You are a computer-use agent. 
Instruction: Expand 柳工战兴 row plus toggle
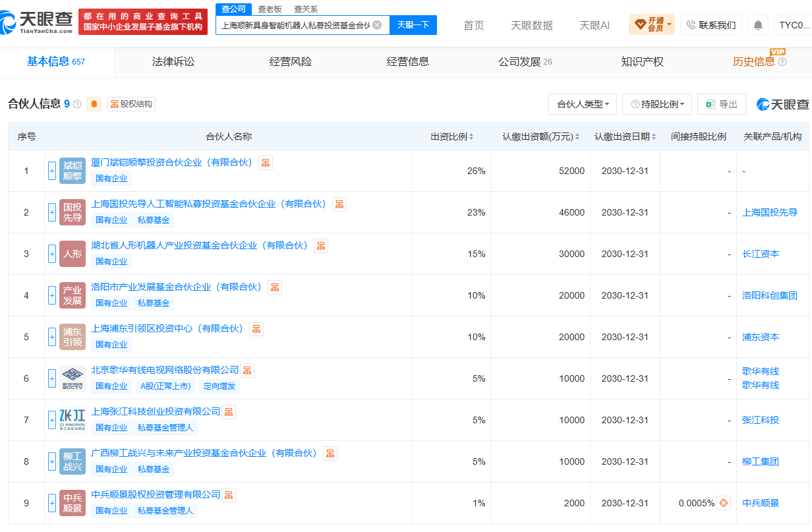tap(52, 461)
